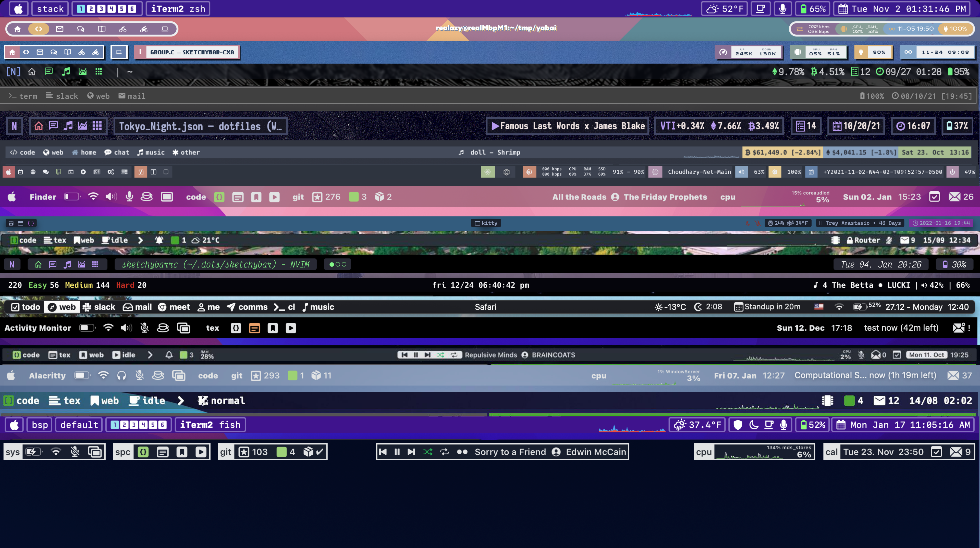Open the Activity Monitor app label
The height and width of the screenshot is (548, 980).
[x=38, y=328]
